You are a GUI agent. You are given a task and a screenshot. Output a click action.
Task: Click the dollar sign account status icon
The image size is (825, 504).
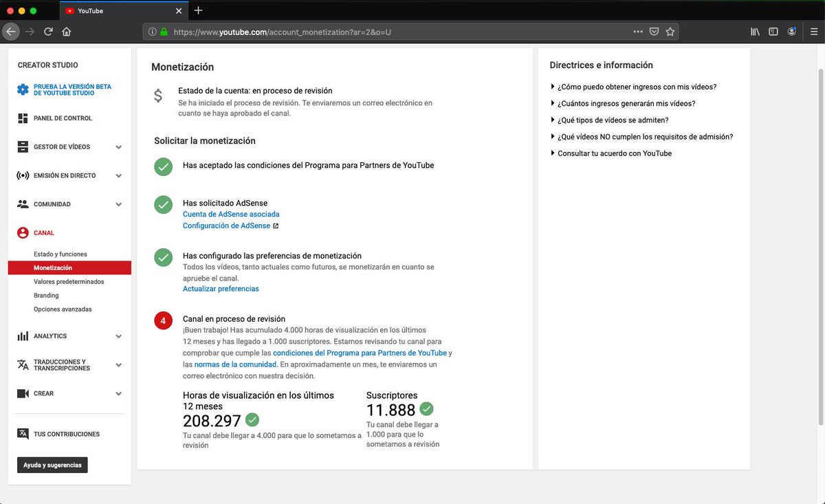pos(158,96)
